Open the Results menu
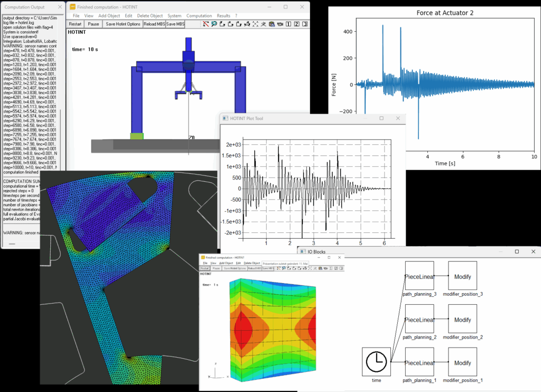Screen dimensions: 541x392 click(223, 16)
